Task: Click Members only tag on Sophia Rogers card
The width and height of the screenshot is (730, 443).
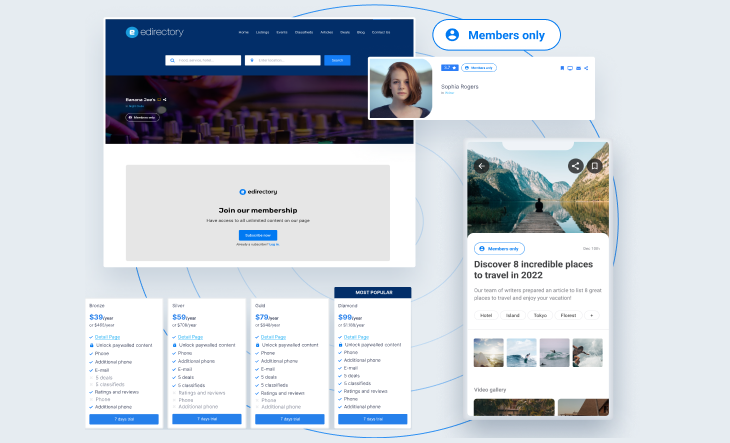Action: pos(479,68)
